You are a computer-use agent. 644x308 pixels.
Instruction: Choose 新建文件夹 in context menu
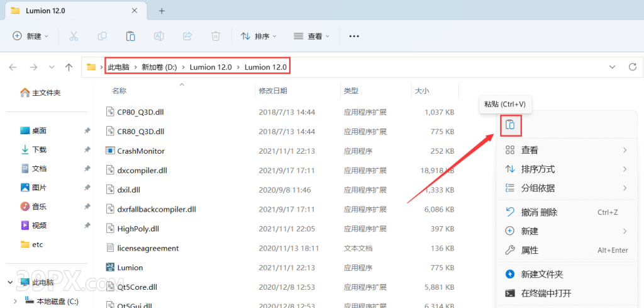tap(567, 274)
